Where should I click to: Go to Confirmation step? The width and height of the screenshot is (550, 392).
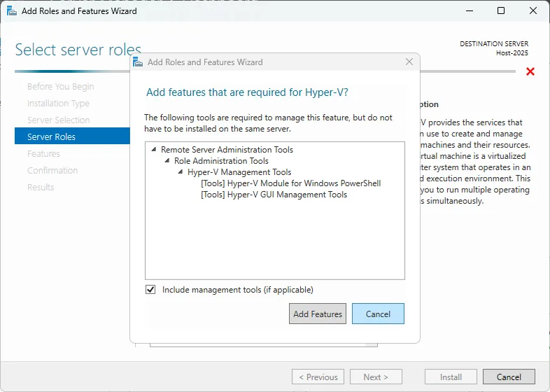point(52,171)
